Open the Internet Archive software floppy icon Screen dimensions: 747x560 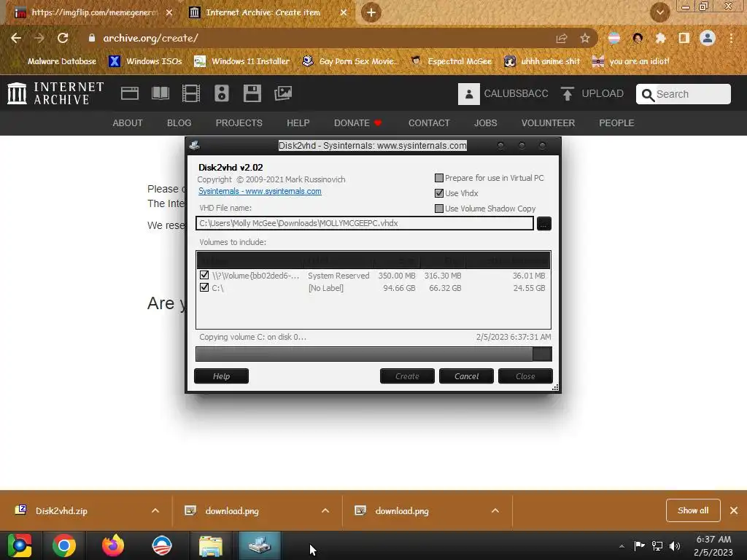click(252, 93)
